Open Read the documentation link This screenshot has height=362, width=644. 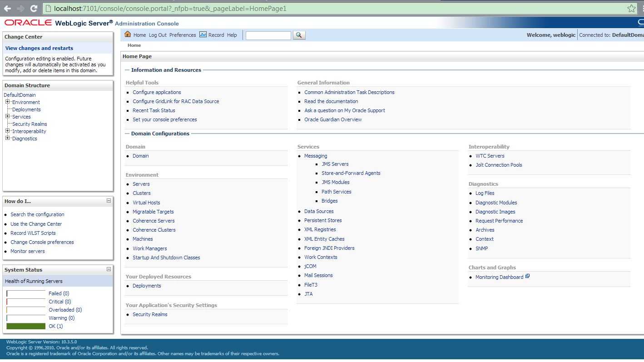click(331, 101)
